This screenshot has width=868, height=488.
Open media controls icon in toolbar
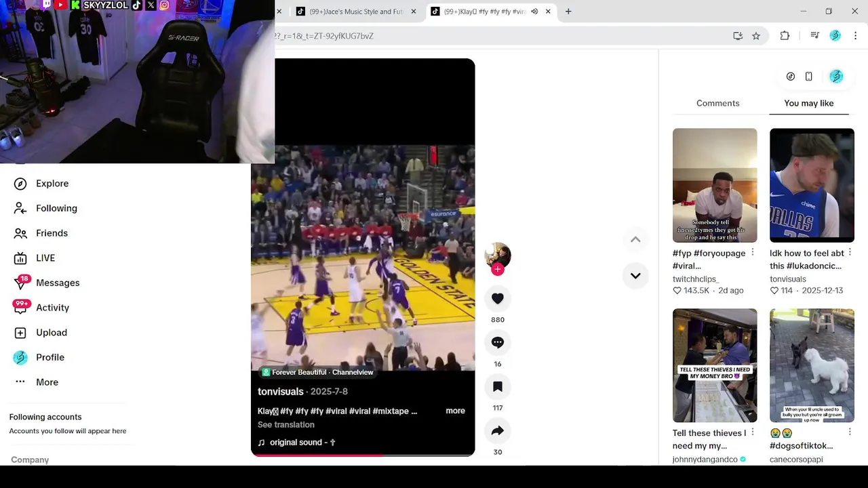pos(815,36)
